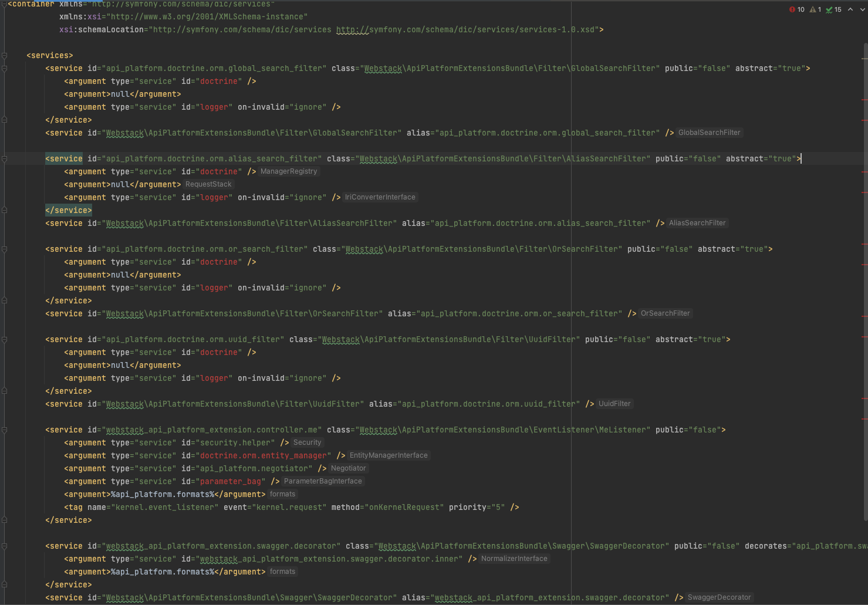The height and width of the screenshot is (605, 868).
Task: Click priority value "5" in tag
Action: [498, 508]
